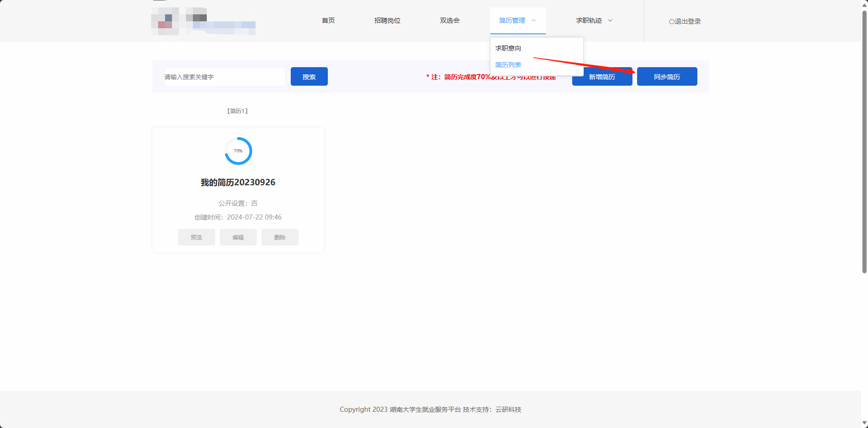This screenshot has height=428, width=868.
Task: Collapse the 简历管理 dropdown chevron
Action: pos(534,20)
